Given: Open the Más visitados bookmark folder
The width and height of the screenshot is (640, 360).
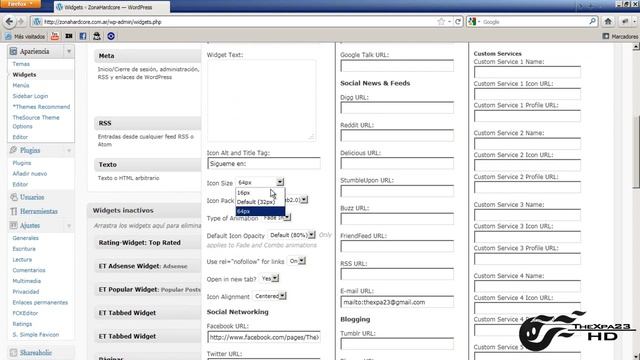Looking at the screenshot, I should 25,36.
